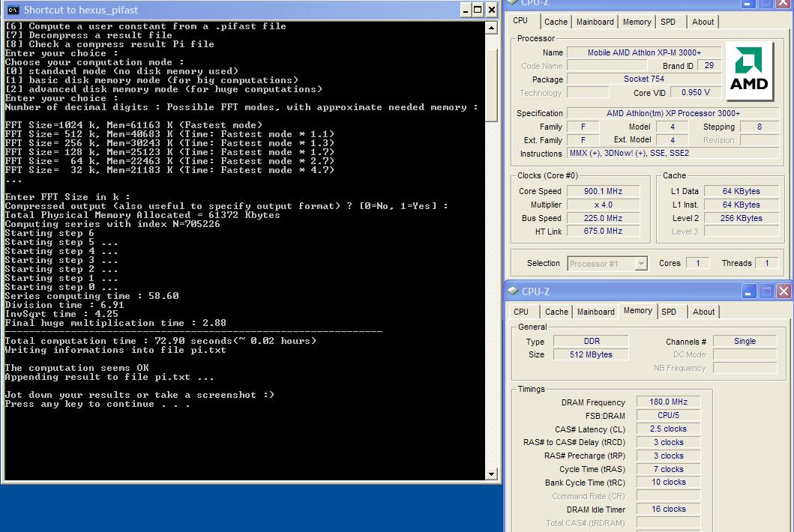
Task: Minimize the hexus_pifast console window
Action: click(466, 10)
